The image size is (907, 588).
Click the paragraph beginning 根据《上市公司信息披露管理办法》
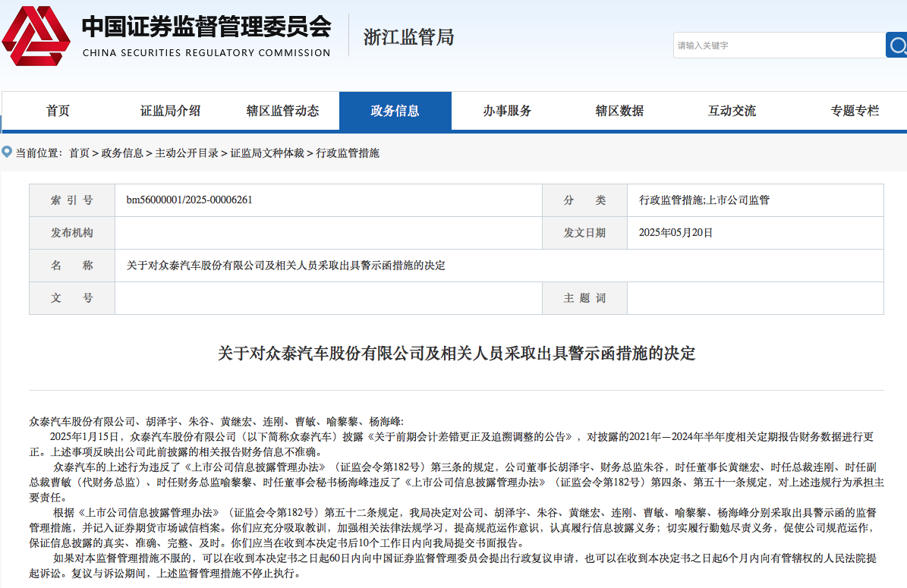454,527
